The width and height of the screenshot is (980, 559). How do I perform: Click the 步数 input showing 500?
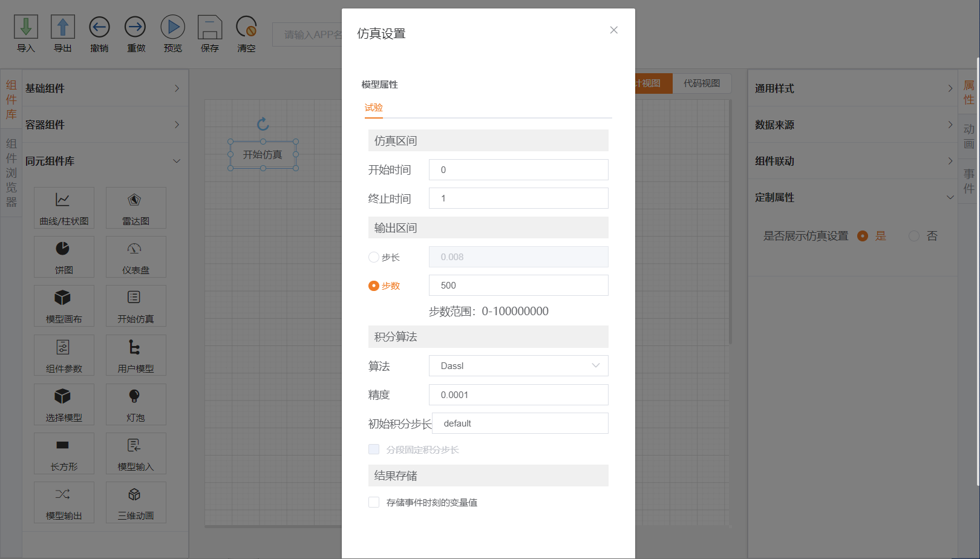[518, 286]
